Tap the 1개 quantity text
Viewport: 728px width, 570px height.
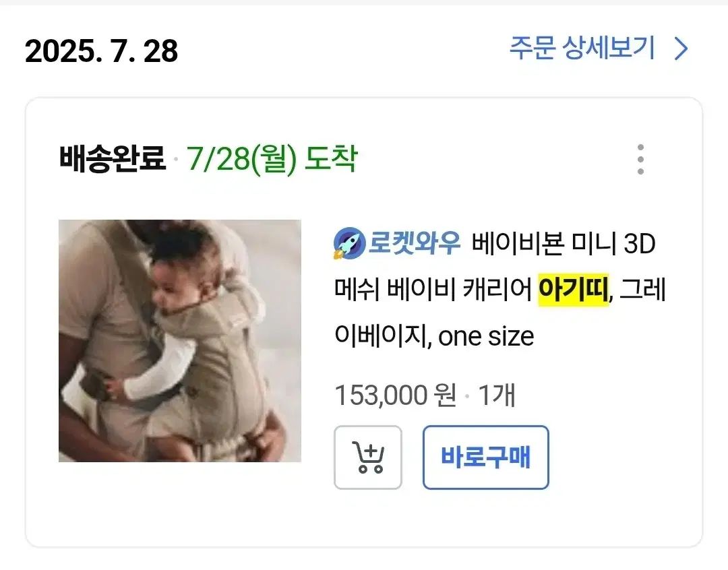pos(497,395)
